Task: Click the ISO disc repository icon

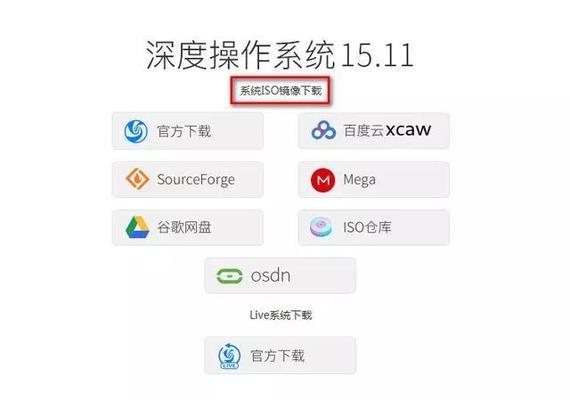Action: tap(321, 227)
